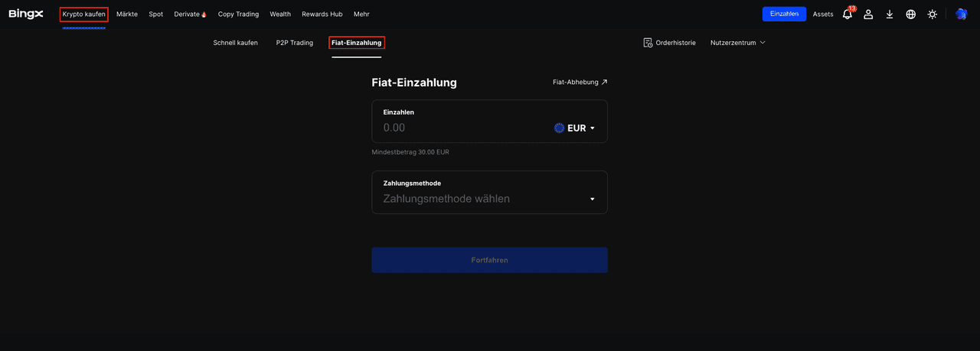Screen dimensions: 980x351
Task: Click the Orderhistorie document icon
Action: (648, 43)
